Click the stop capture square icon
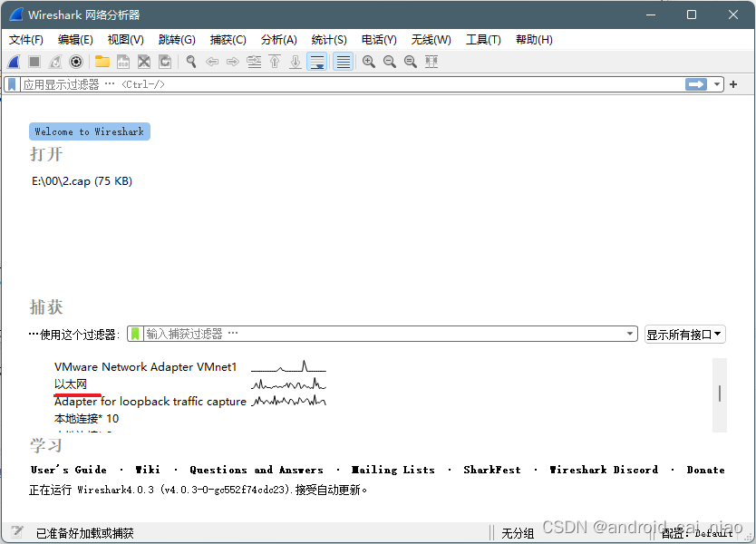This screenshot has height=544, width=756. click(34, 62)
